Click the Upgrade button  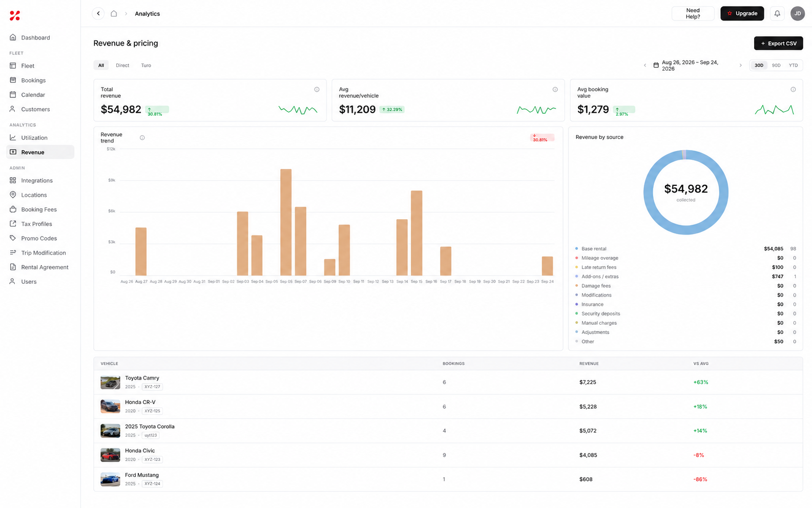(742, 14)
